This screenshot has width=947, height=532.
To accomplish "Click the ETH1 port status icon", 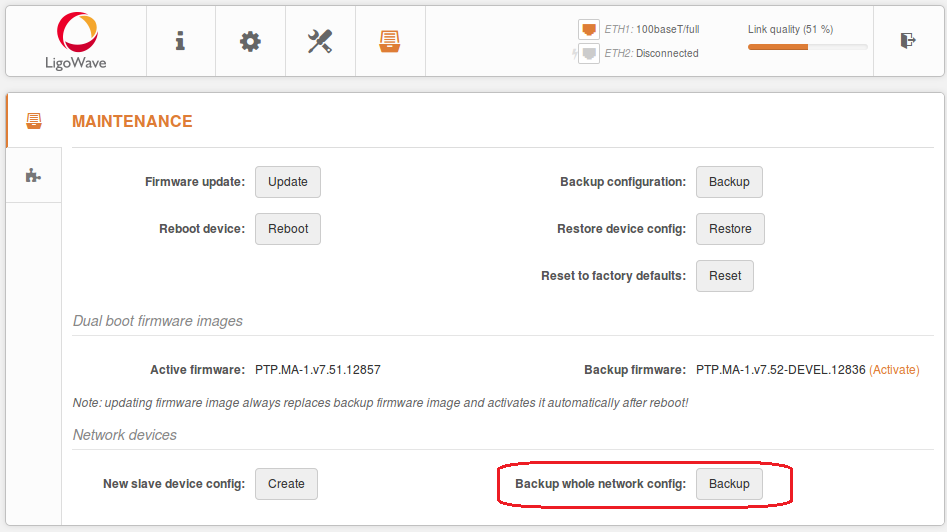I will click(x=589, y=29).
